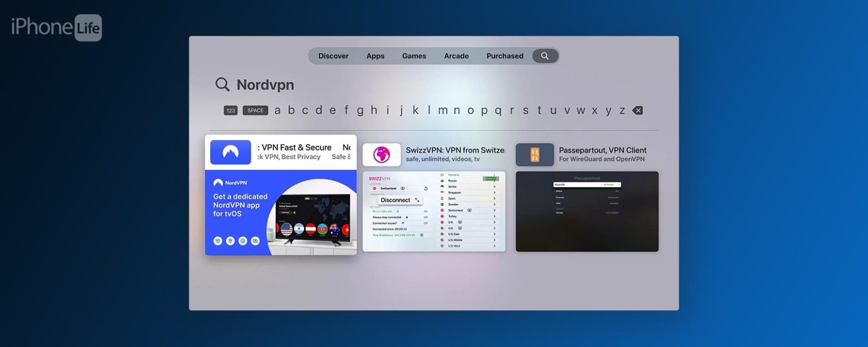Select letter w on keyboard

[580, 111]
